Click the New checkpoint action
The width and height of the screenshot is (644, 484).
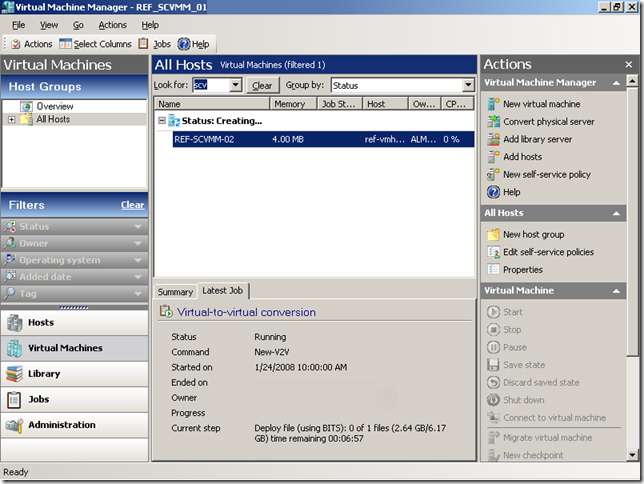pos(533,455)
